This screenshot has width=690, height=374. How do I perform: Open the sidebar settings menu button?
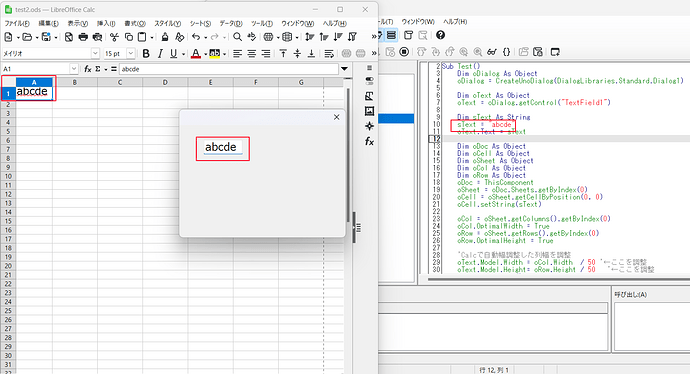click(x=370, y=68)
